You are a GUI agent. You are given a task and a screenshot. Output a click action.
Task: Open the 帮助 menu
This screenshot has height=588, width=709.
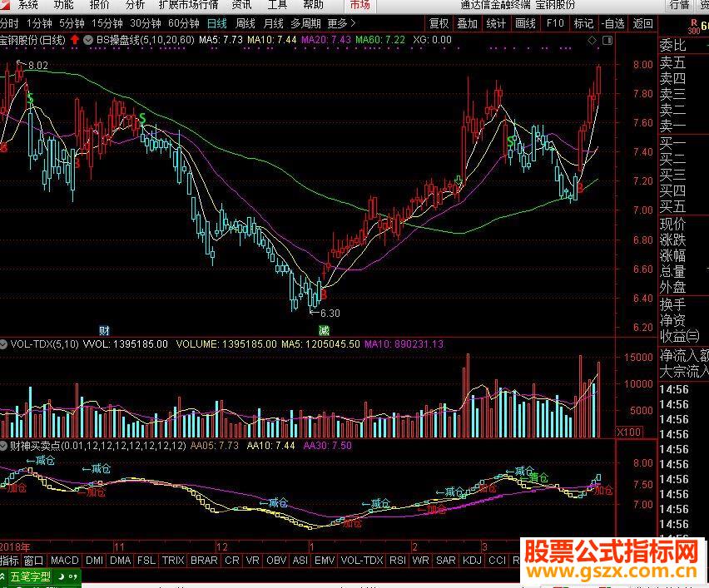click(x=314, y=5)
